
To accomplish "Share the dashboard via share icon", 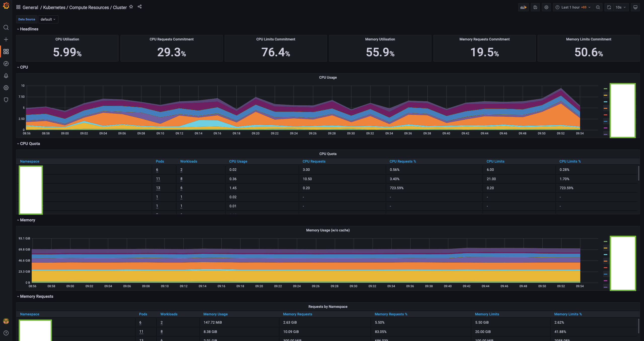I will (x=140, y=7).
